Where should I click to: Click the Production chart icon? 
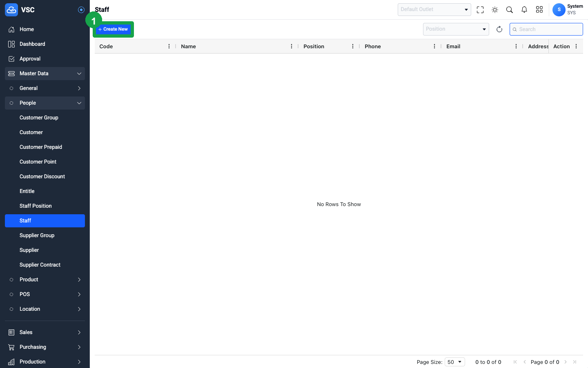coord(11,362)
